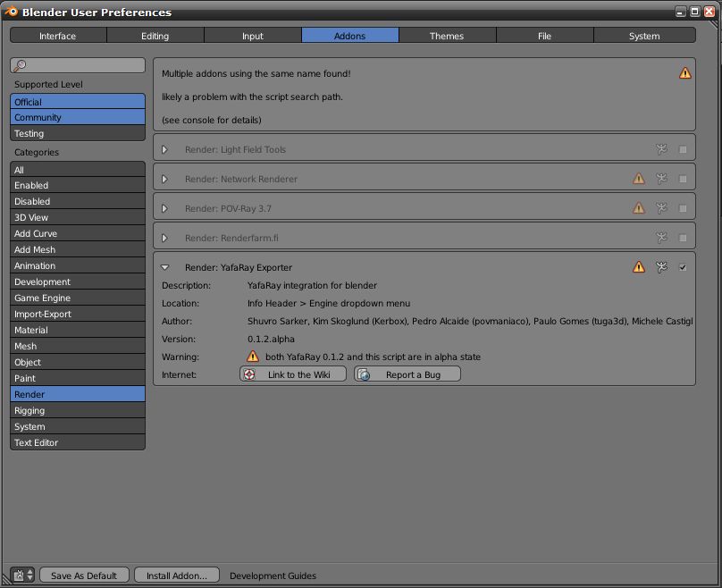The height and width of the screenshot is (588, 722).
Task: Toggle the Community supported level filter
Action: 78,117
